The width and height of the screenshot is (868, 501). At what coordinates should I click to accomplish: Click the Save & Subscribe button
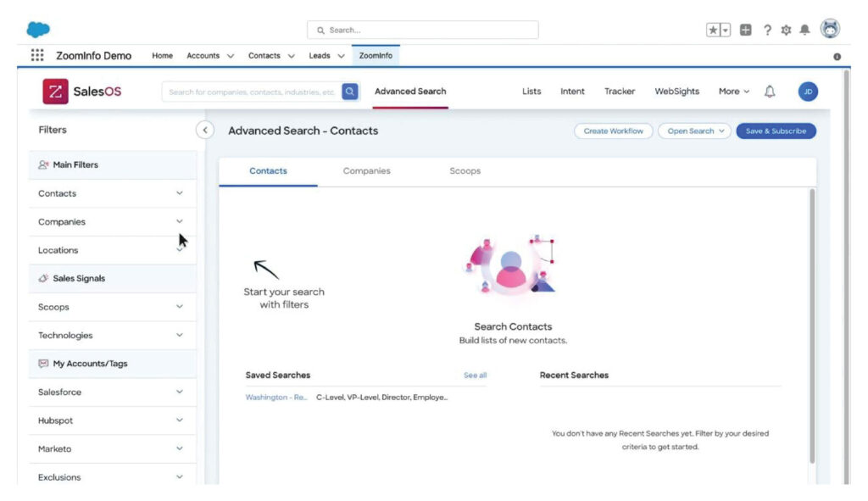point(776,131)
